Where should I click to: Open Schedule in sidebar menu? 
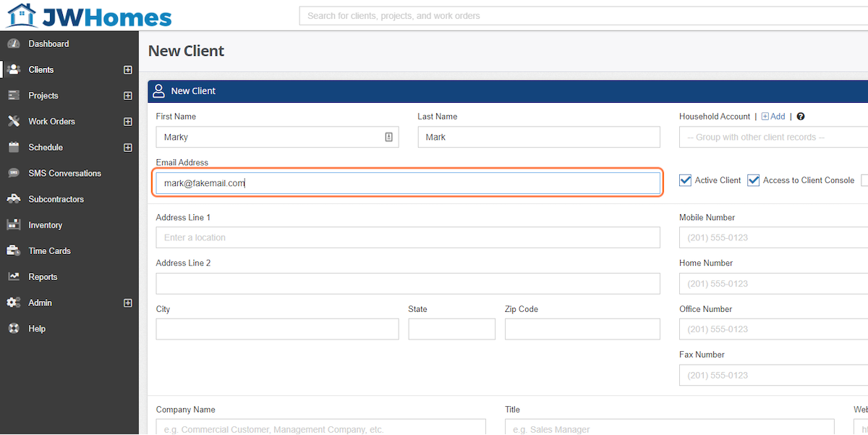[x=46, y=148]
